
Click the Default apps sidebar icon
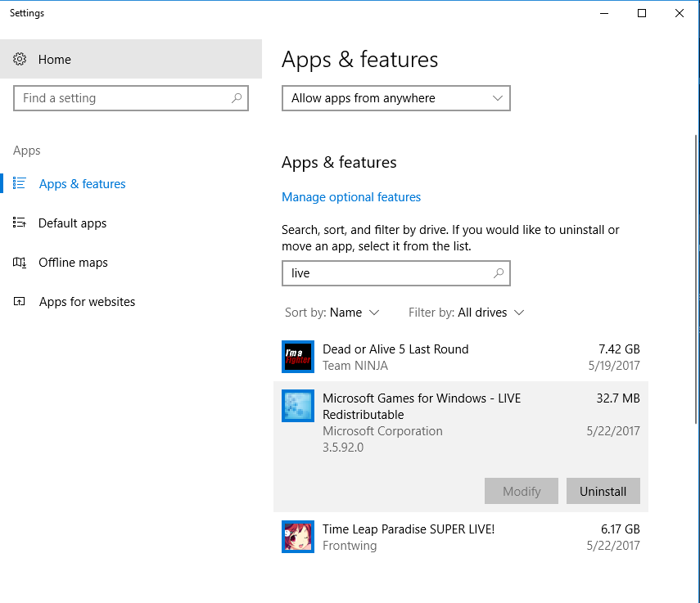tap(20, 223)
